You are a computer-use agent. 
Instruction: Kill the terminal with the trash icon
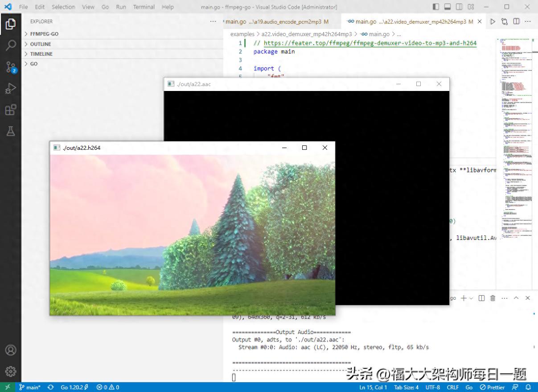click(493, 298)
